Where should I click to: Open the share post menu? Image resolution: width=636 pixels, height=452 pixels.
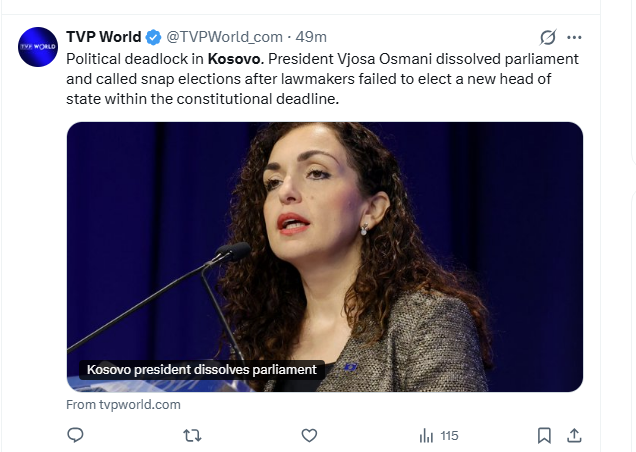point(574,435)
